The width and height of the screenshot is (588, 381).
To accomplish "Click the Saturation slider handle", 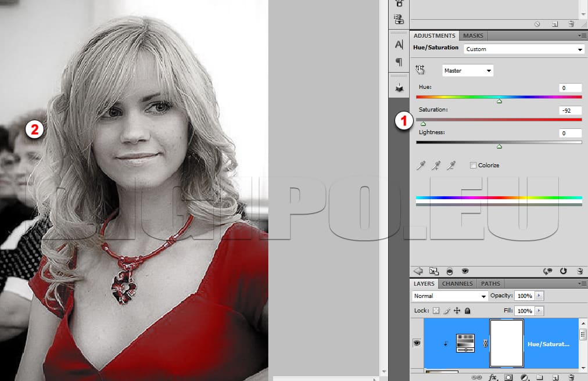I will pos(423,124).
